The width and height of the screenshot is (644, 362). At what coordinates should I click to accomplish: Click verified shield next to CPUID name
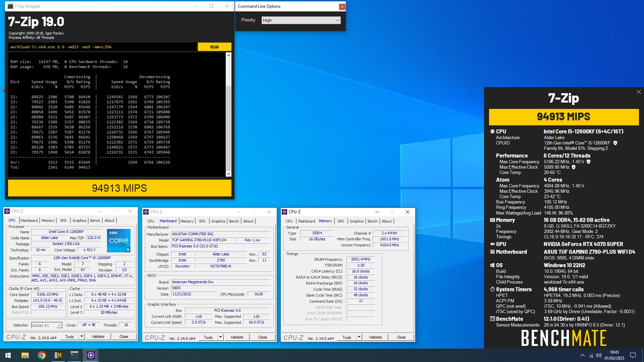pos(615,143)
